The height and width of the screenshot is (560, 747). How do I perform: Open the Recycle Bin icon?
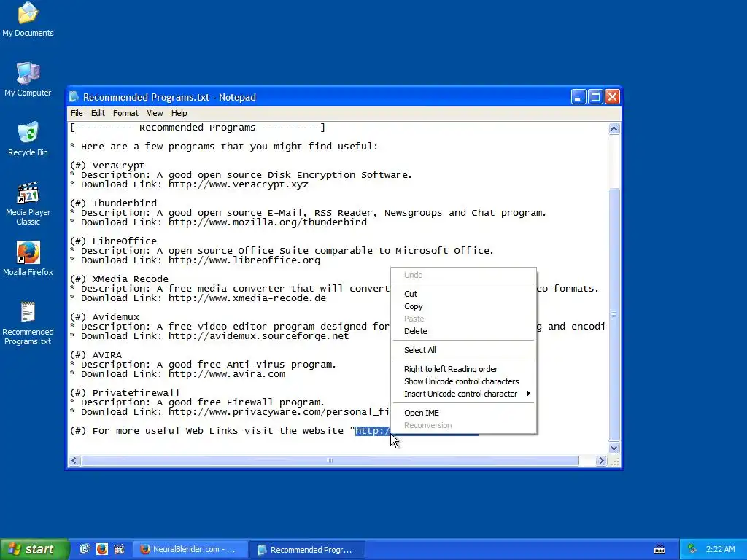(28, 139)
